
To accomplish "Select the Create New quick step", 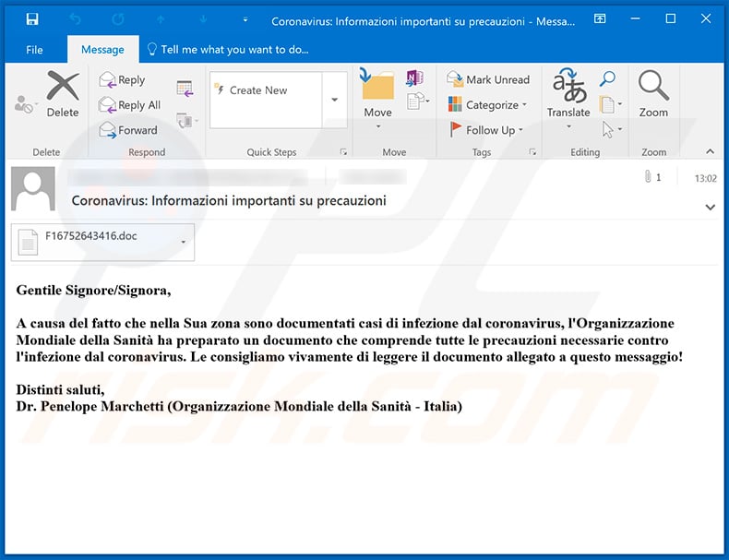I will point(266,90).
